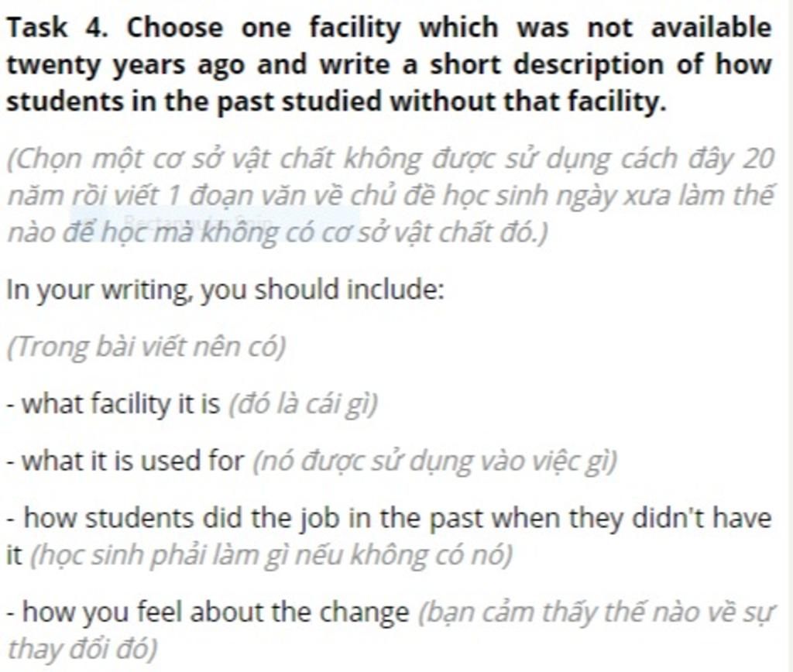The image size is (793, 672).
Task: Click the faint 'Rectangular Snip' overlay label
Action: (x=198, y=222)
